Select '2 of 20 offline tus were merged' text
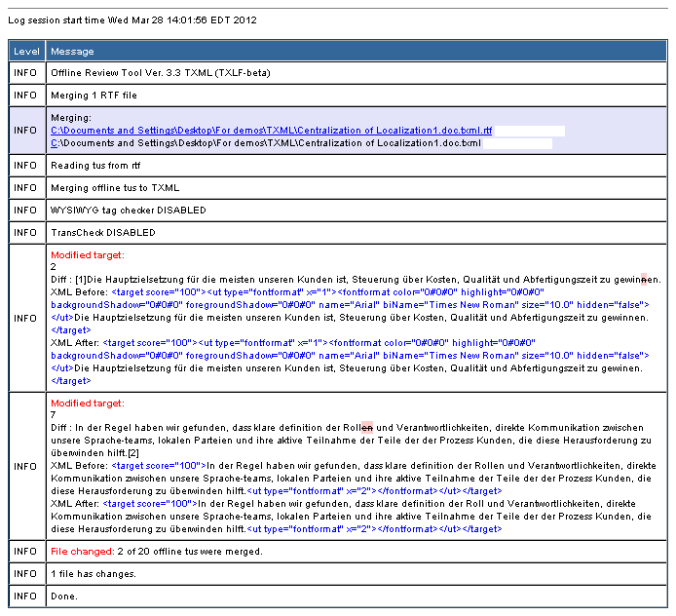676x616 pixels. [x=190, y=552]
